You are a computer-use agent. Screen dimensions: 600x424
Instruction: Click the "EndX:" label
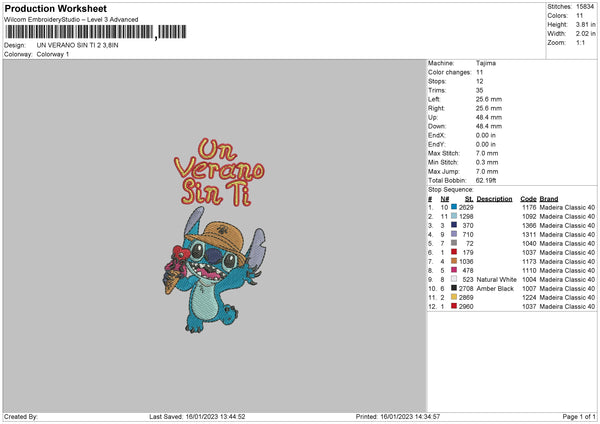point(437,135)
